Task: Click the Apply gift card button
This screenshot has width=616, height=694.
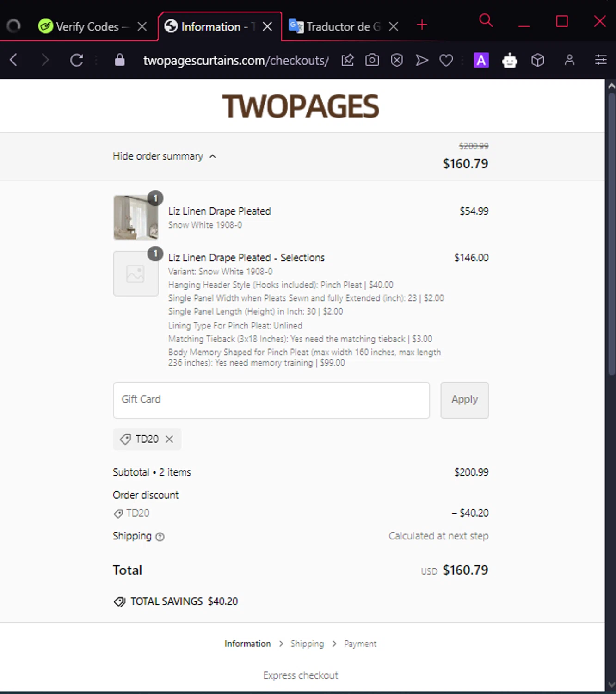Action: tap(464, 400)
